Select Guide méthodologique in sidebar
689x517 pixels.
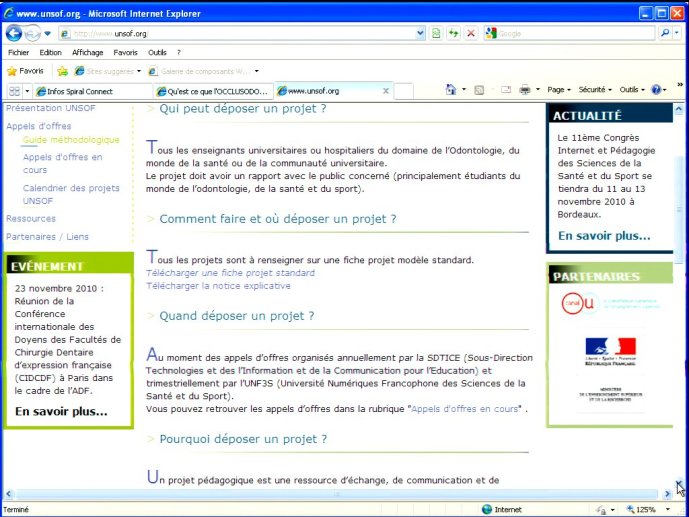pyautogui.click(x=71, y=140)
